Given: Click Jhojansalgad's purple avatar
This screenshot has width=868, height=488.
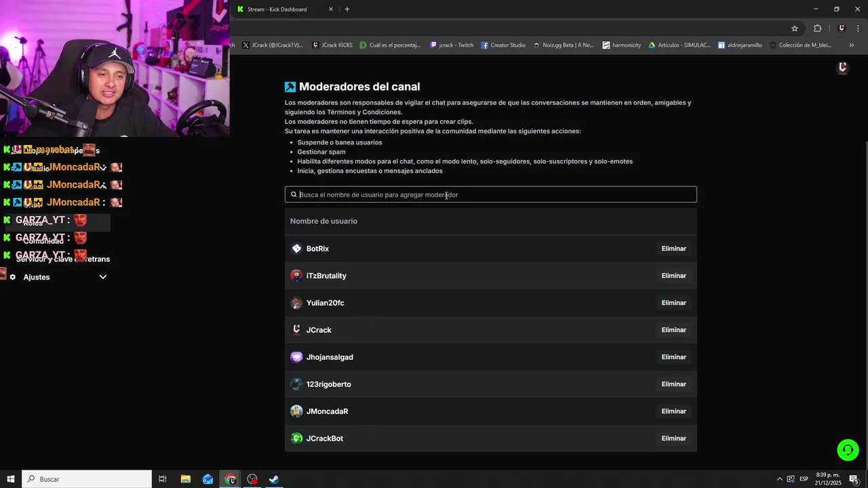Looking at the screenshot, I should (x=296, y=357).
